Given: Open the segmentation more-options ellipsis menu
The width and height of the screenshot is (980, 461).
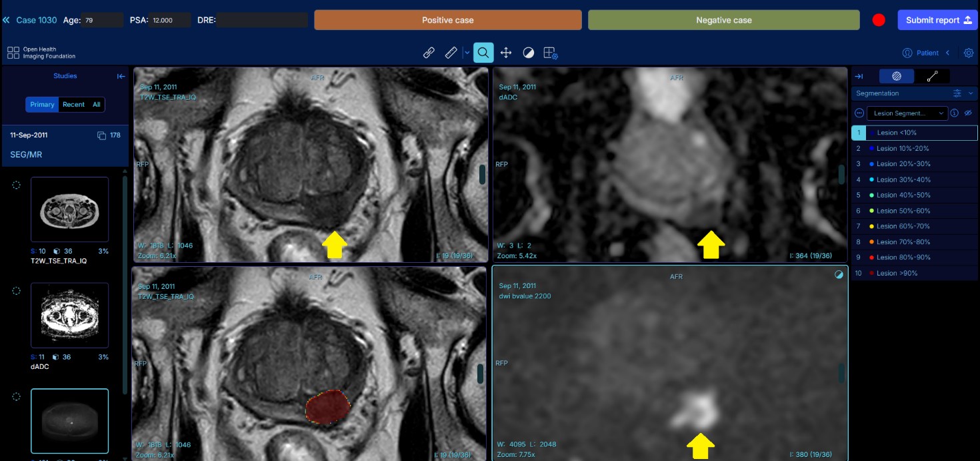Looking at the screenshot, I should pyautogui.click(x=859, y=113).
